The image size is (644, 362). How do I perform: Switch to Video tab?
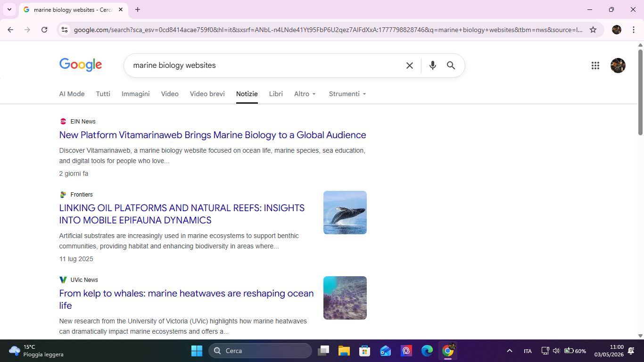pos(170,94)
